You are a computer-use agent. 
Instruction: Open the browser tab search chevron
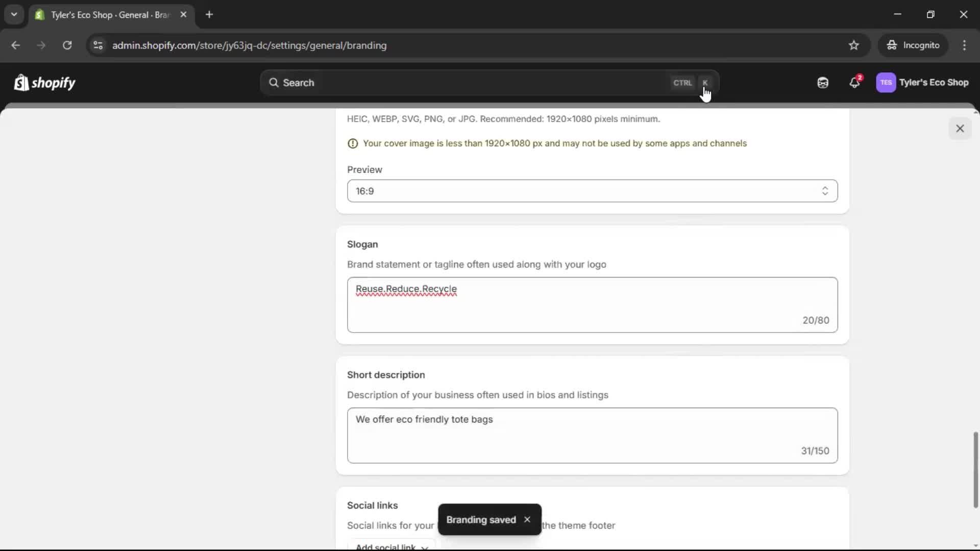(14, 14)
